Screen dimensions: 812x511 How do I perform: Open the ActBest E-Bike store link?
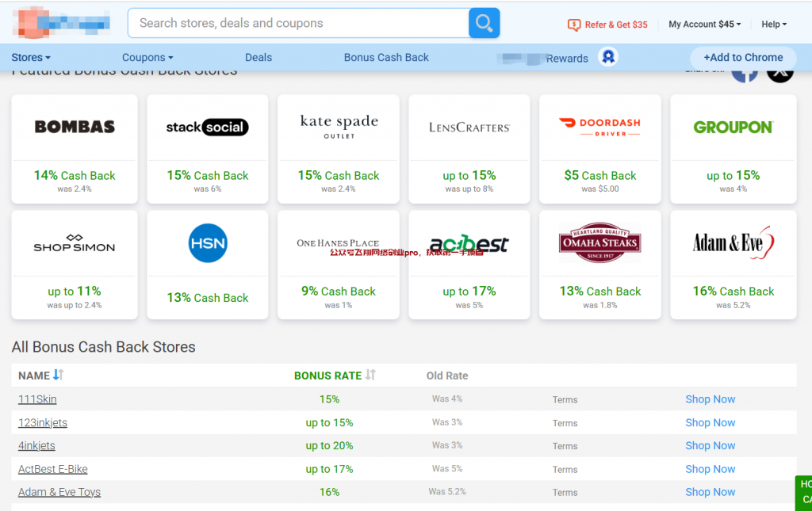coord(53,469)
